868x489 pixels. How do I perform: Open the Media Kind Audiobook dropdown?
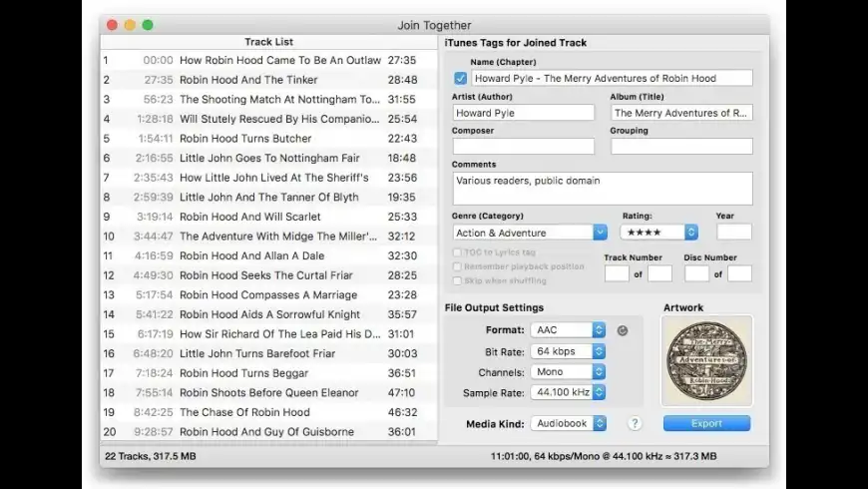(568, 423)
